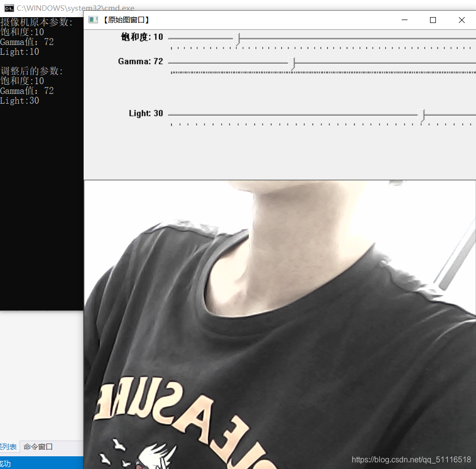Click the cmd.exe window title text
476x469 pixels.
[x=76, y=8]
